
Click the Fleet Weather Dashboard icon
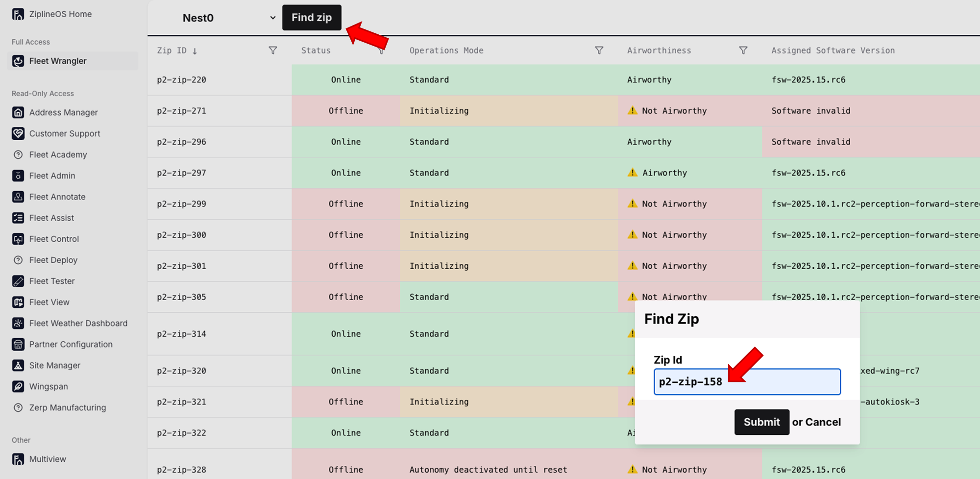tap(18, 323)
